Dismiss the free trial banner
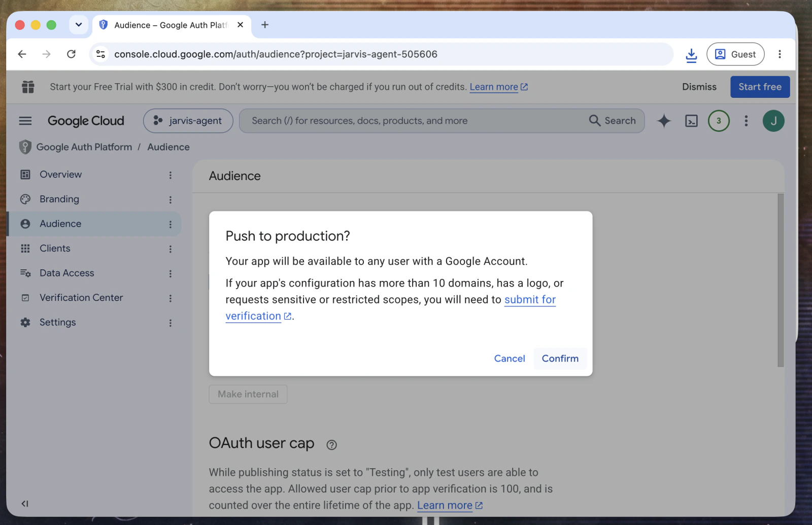The width and height of the screenshot is (812, 525). pos(699,87)
